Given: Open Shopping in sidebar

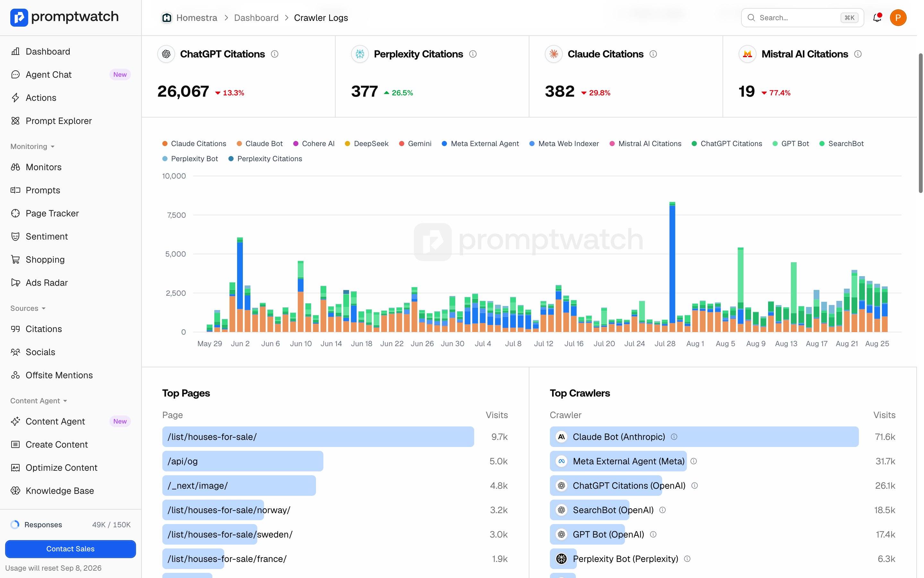Looking at the screenshot, I should point(71,259).
